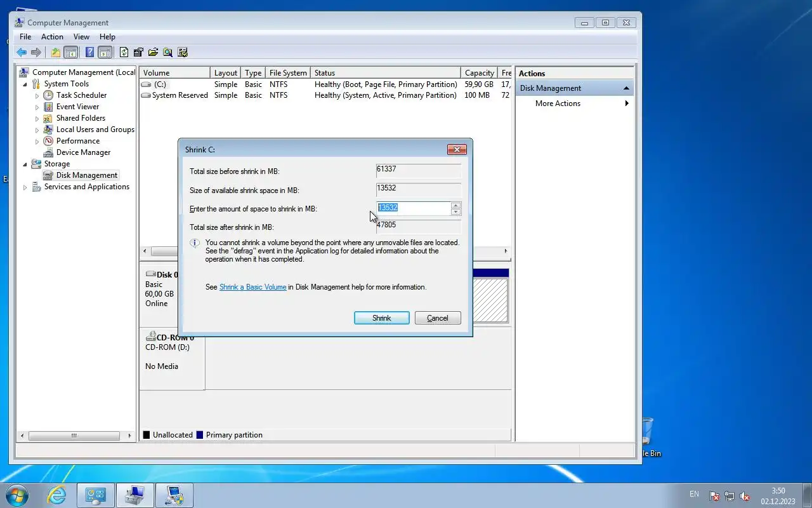Click the Back arrow in the toolbar
The width and height of the screenshot is (812, 508).
tap(22, 53)
